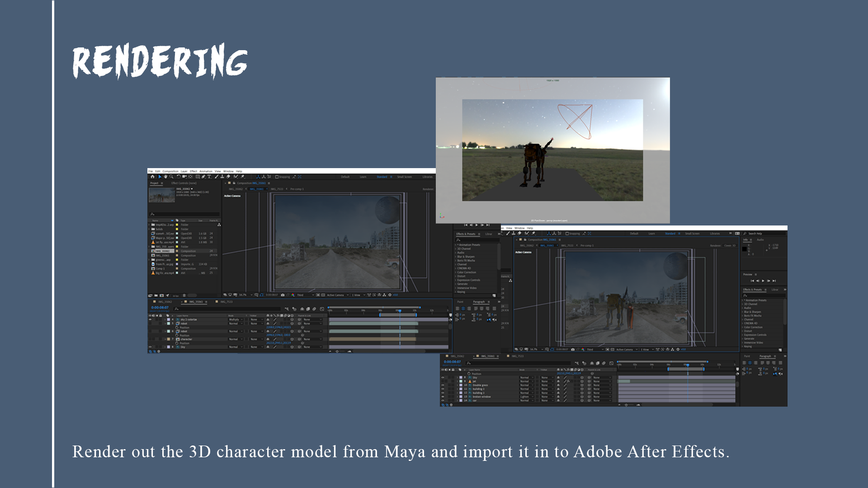Image resolution: width=868 pixels, height=488 pixels.
Task: Open the project flowchart icon in left Project panel
Action: (x=219, y=225)
